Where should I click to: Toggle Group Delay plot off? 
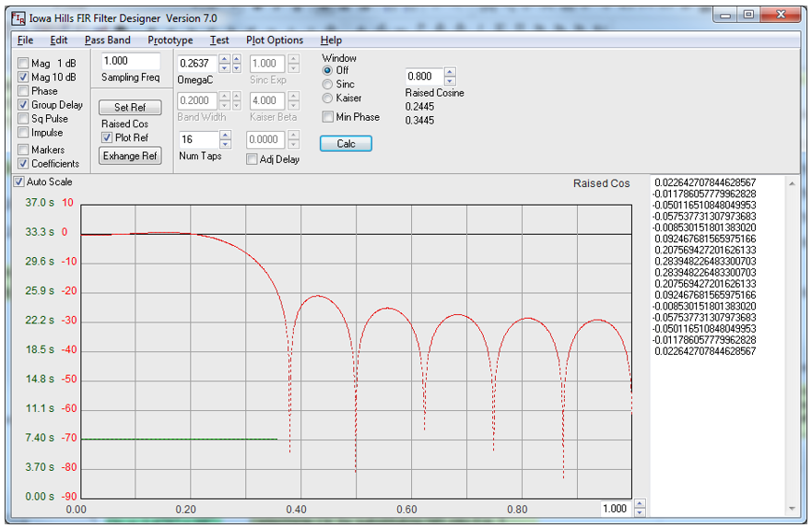23,105
